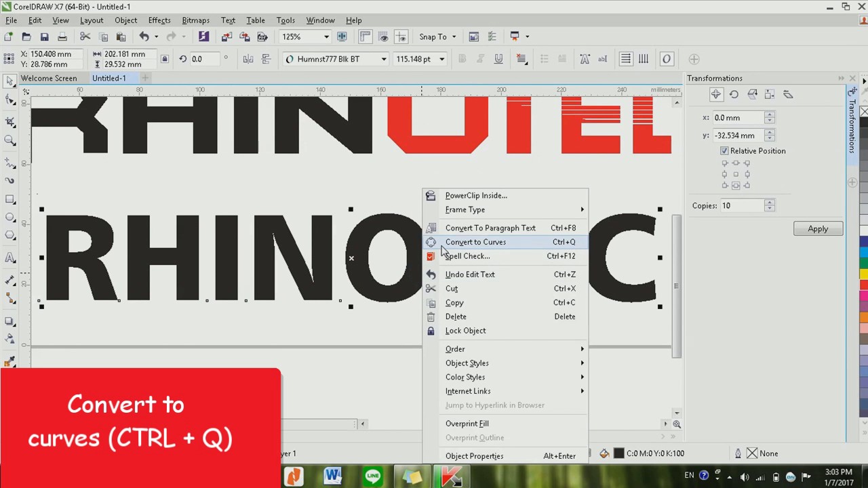Viewport: 868px width, 488px height.
Task: Click the Print icon
Action: click(x=62, y=37)
